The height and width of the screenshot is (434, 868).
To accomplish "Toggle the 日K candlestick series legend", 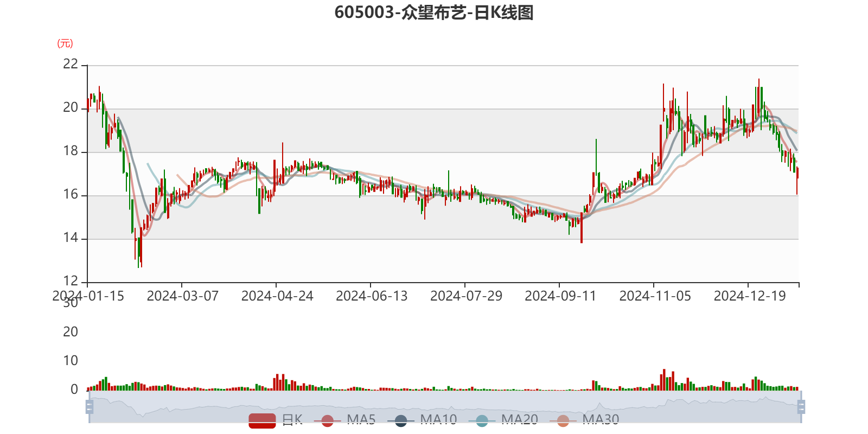I will click(276, 420).
